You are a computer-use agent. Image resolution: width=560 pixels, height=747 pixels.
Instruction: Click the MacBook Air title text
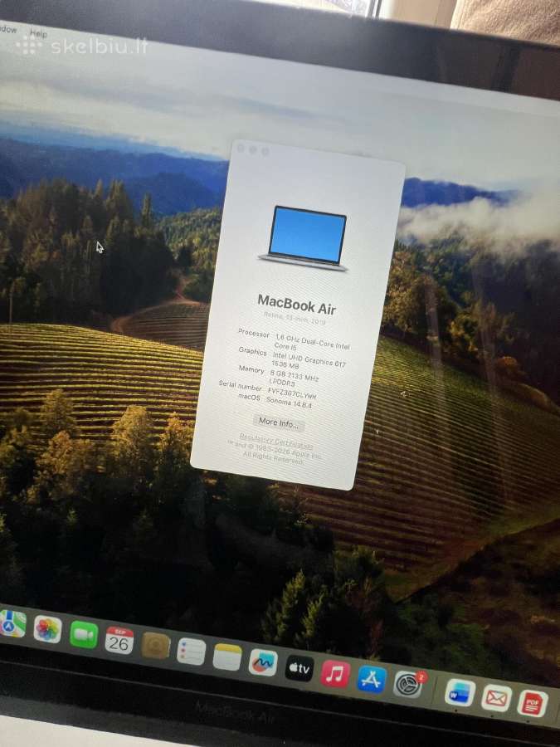pos(297,305)
